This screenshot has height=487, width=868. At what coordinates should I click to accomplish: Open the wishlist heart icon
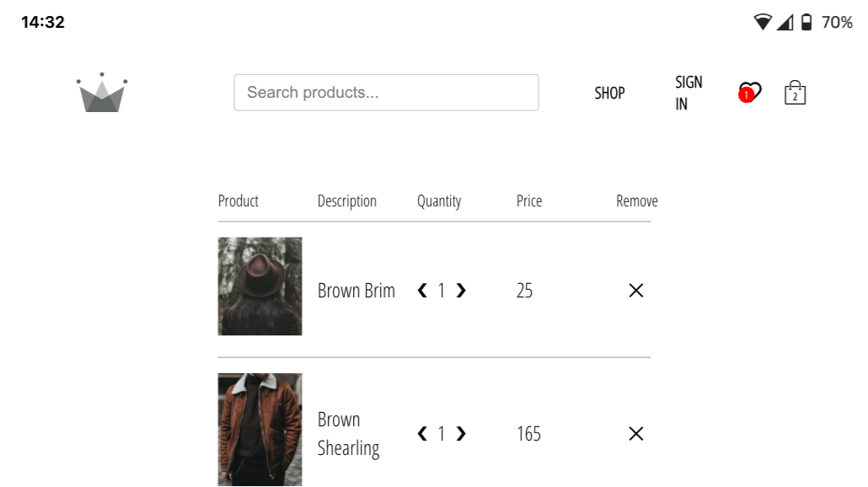tap(749, 93)
